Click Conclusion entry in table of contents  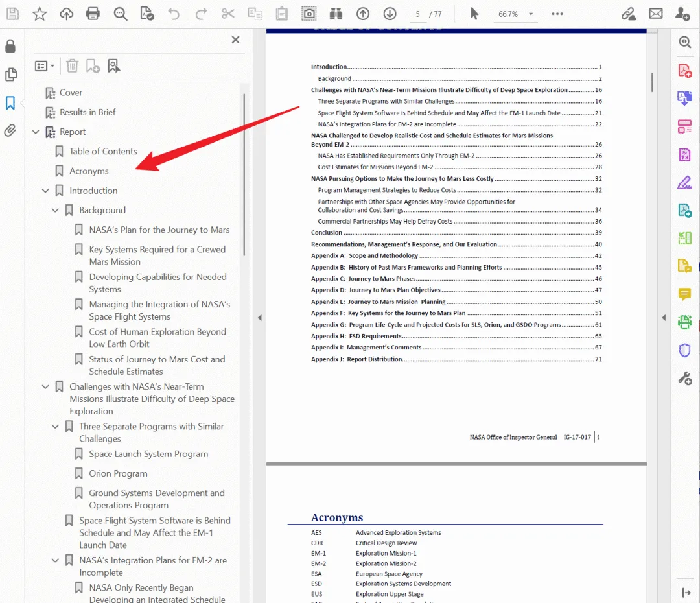(456, 233)
